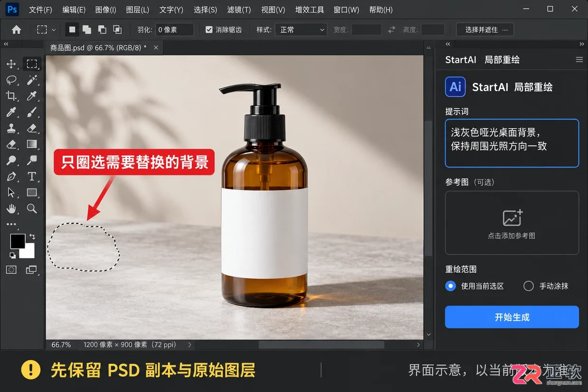
Task: Open the 选择(S) menu
Action: [x=205, y=10]
